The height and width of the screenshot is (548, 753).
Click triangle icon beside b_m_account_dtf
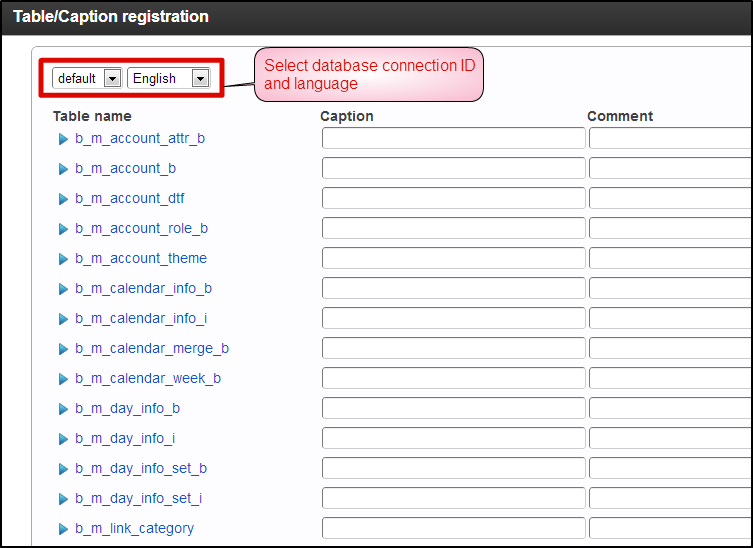coord(63,199)
